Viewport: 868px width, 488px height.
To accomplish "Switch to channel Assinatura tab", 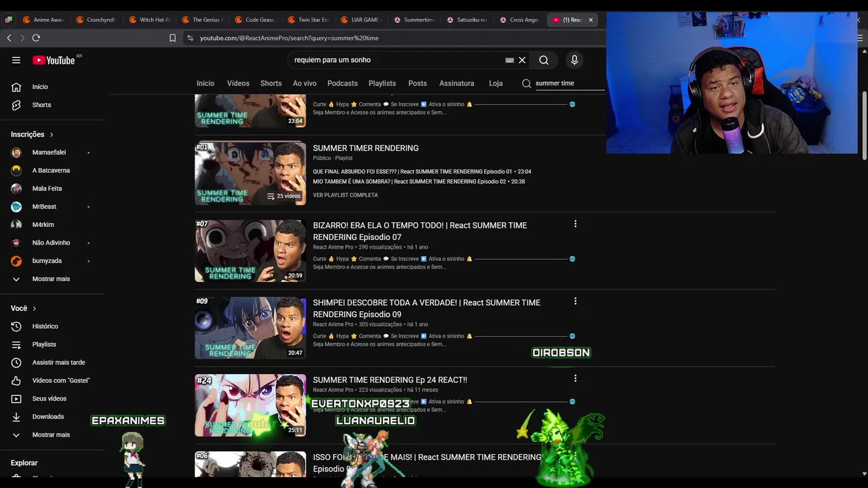I will 456,83.
